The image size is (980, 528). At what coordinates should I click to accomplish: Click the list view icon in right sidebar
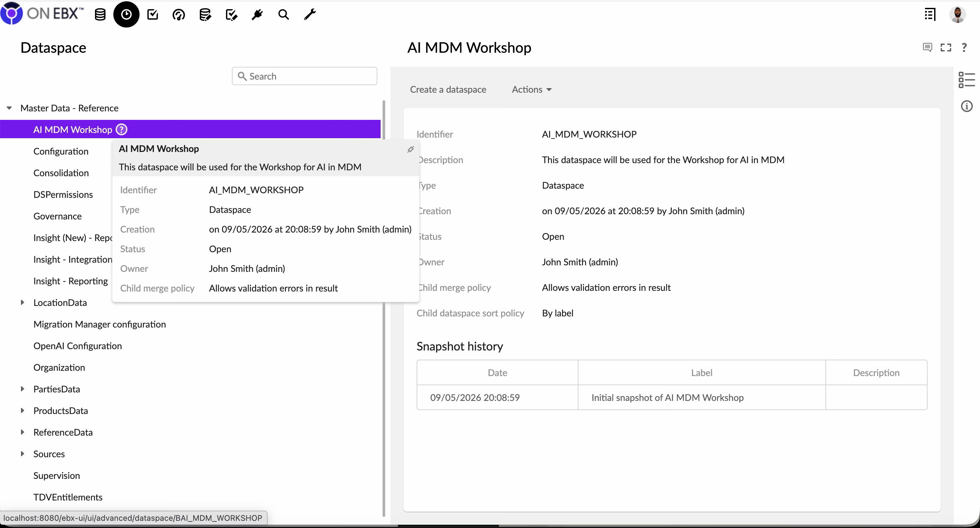[x=967, y=80]
